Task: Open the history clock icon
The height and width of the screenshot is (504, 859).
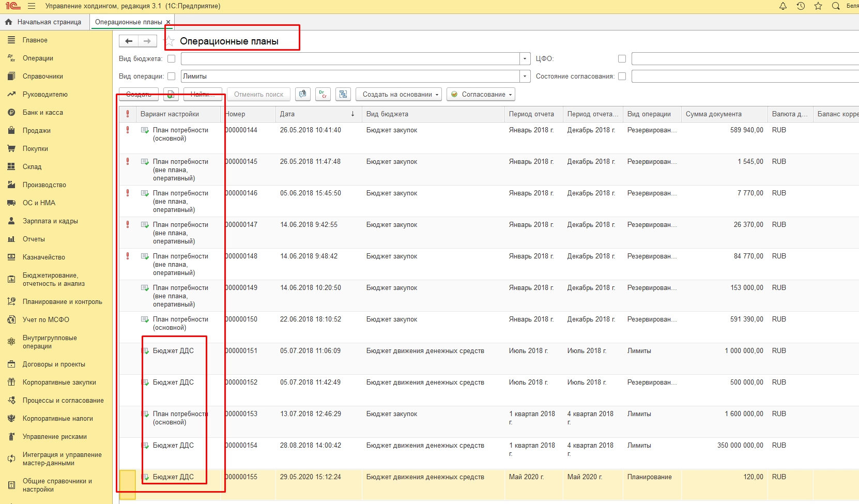Action: [801, 6]
